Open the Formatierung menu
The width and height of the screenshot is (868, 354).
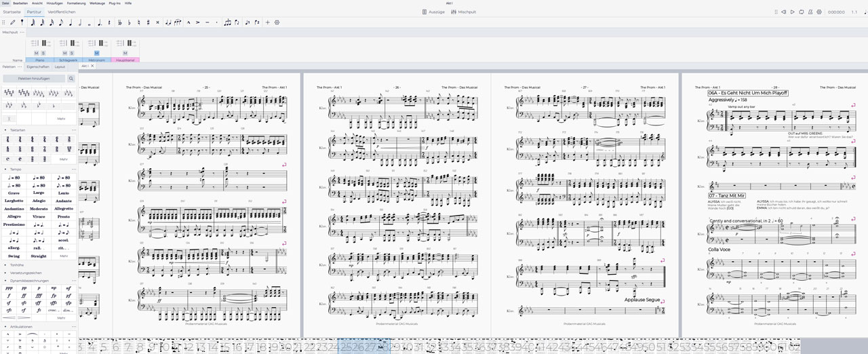click(x=76, y=3)
